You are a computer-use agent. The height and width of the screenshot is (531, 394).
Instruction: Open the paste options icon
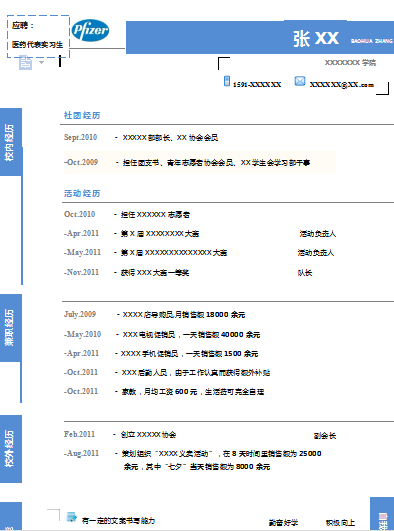coord(25,63)
